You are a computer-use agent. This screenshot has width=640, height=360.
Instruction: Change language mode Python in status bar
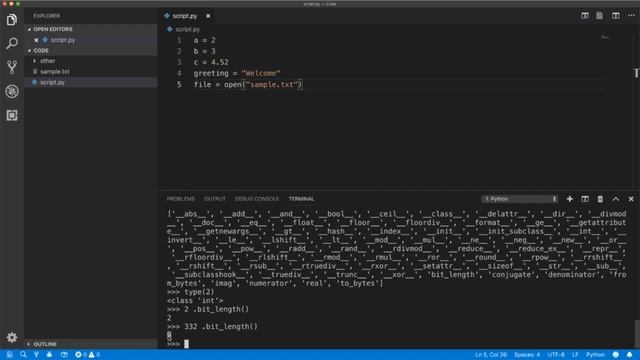point(595,355)
